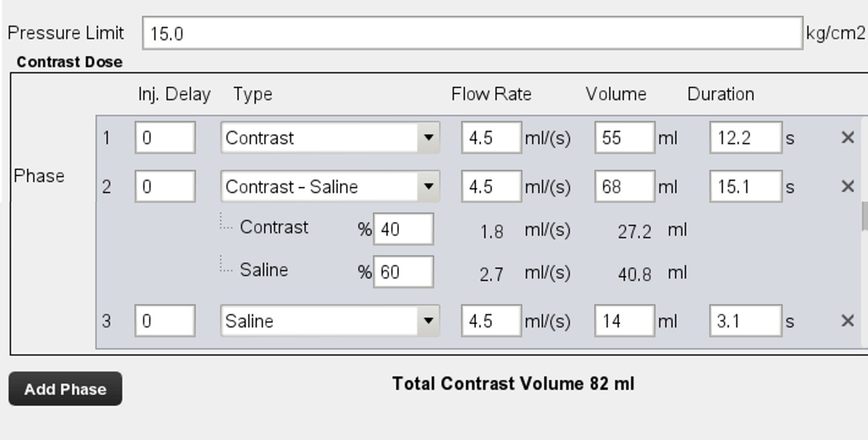This screenshot has height=440, width=868.
Task: Click the Contrast percentage field showing 40
Action: pos(403,229)
